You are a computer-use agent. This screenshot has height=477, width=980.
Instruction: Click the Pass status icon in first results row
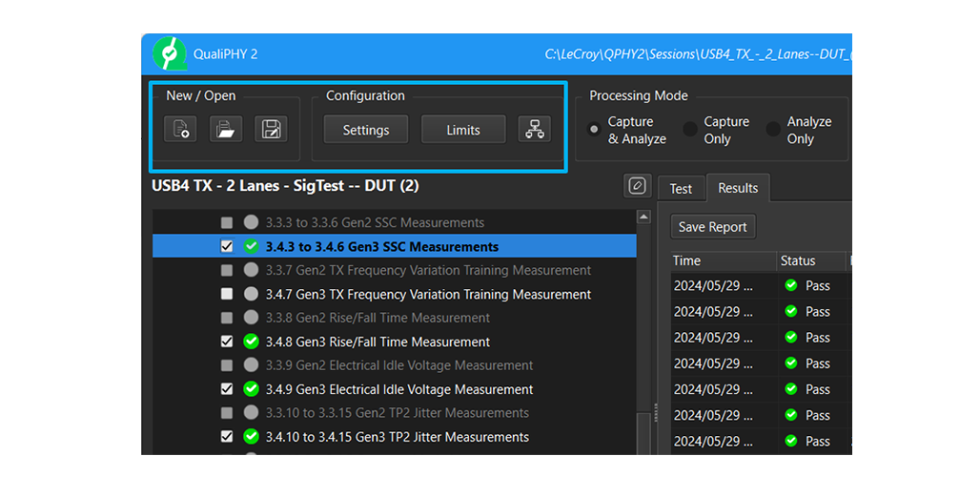[791, 285]
